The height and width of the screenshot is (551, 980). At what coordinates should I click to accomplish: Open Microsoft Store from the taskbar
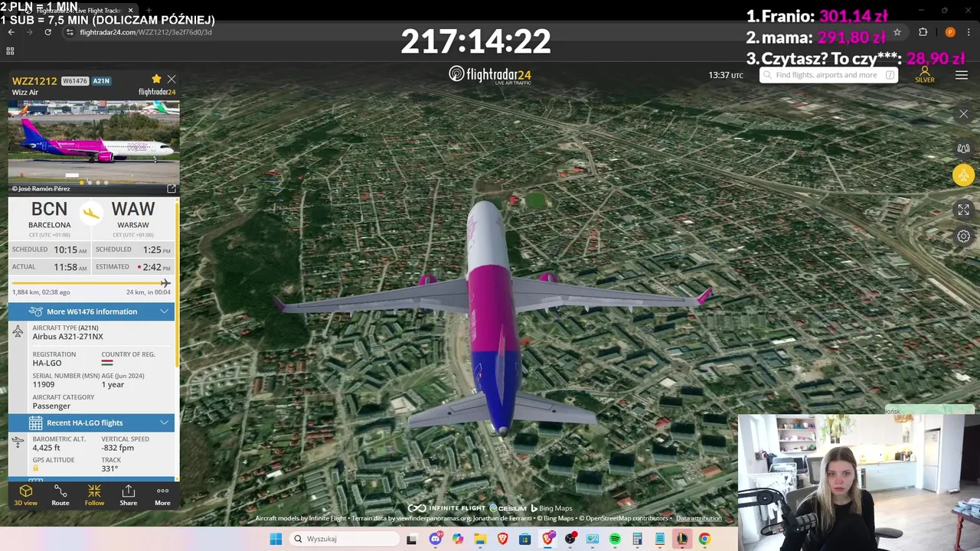pyautogui.click(x=525, y=539)
